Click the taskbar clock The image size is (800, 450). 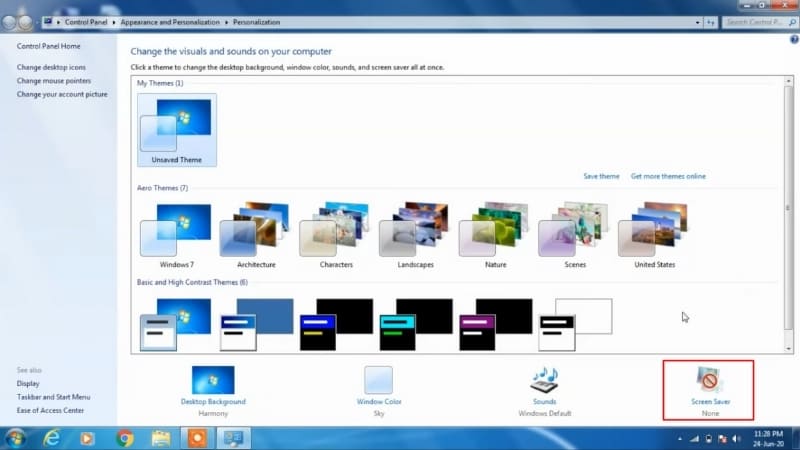point(768,439)
